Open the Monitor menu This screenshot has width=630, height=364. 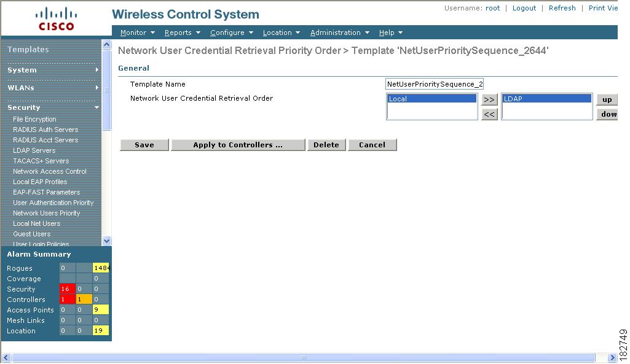138,33
